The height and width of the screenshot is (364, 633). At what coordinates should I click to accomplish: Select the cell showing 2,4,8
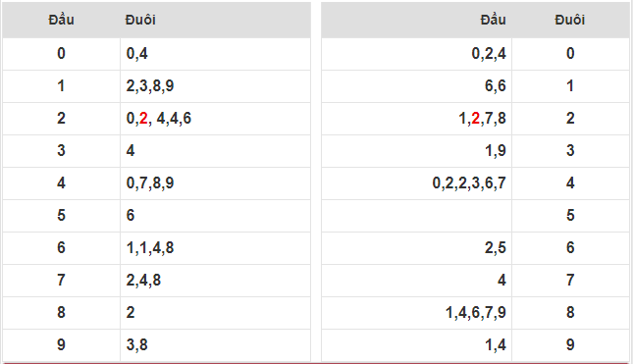click(215, 280)
